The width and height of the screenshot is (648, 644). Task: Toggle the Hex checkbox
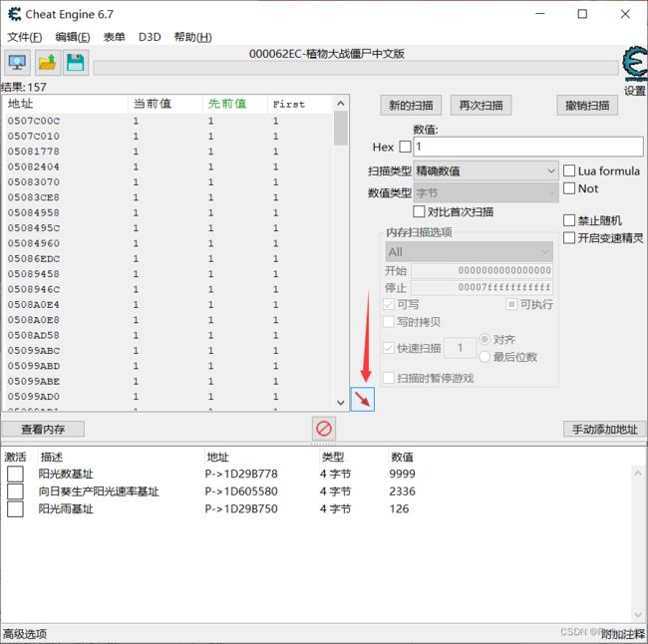click(x=406, y=147)
